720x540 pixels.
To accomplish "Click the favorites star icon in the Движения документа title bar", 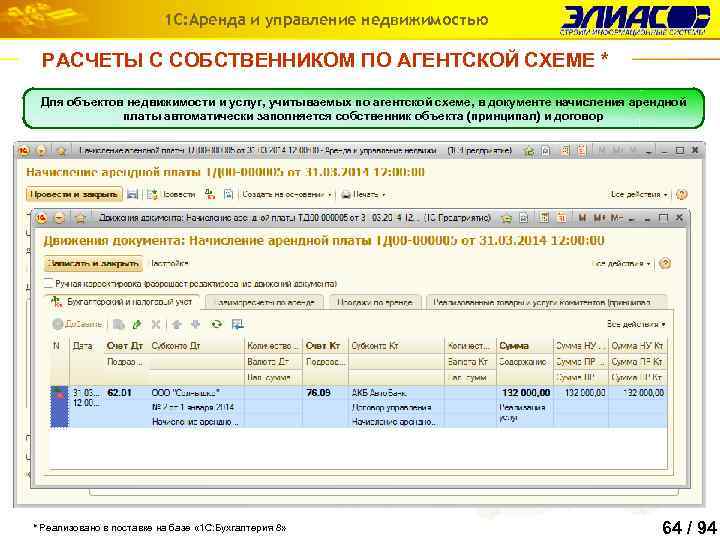I will (x=80, y=218).
